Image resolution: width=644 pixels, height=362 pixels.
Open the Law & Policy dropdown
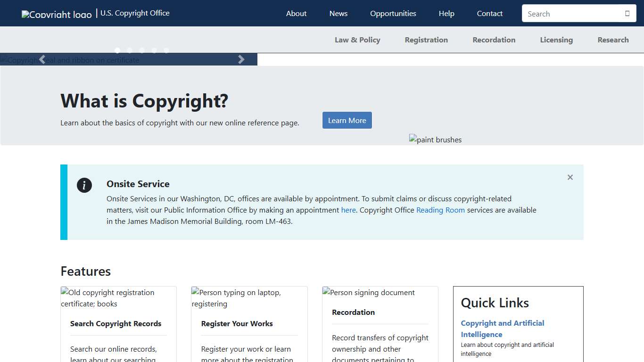[357, 40]
